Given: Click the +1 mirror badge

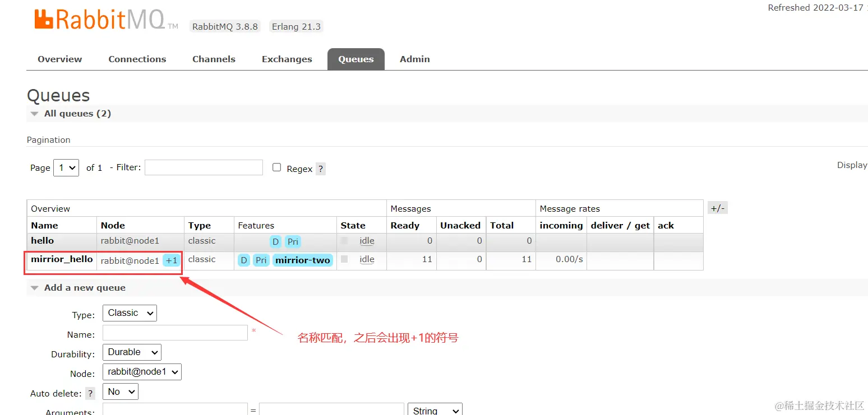Looking at the screenshot, I should 172,260.
